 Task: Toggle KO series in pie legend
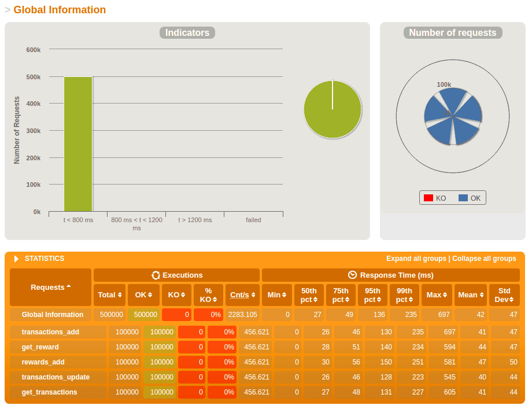435,198
